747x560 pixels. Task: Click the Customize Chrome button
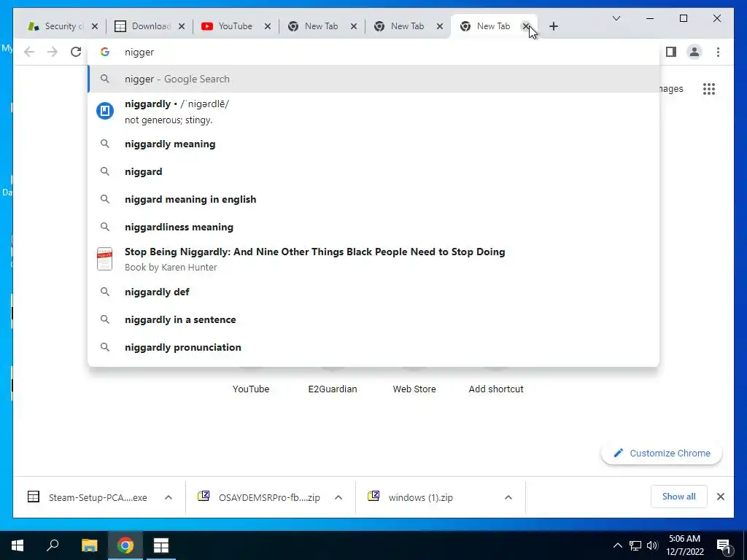click(662, 454)
